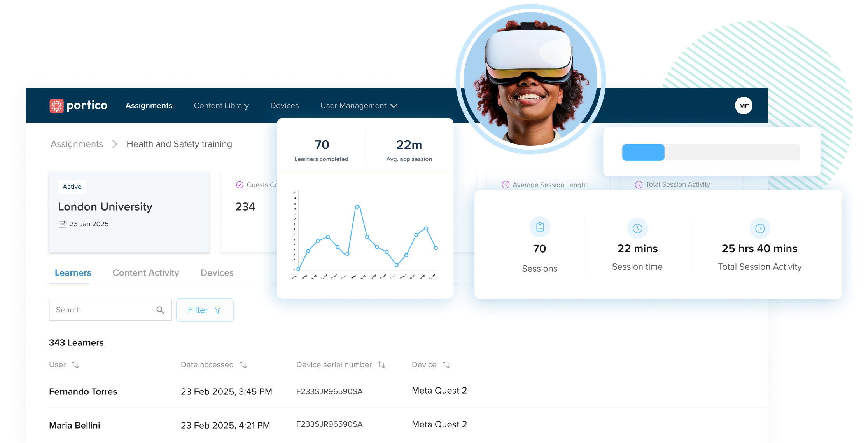The image size is (868, 443).
Task: Click the clipboard Sessions icon
Action: [x=539, y=227]
